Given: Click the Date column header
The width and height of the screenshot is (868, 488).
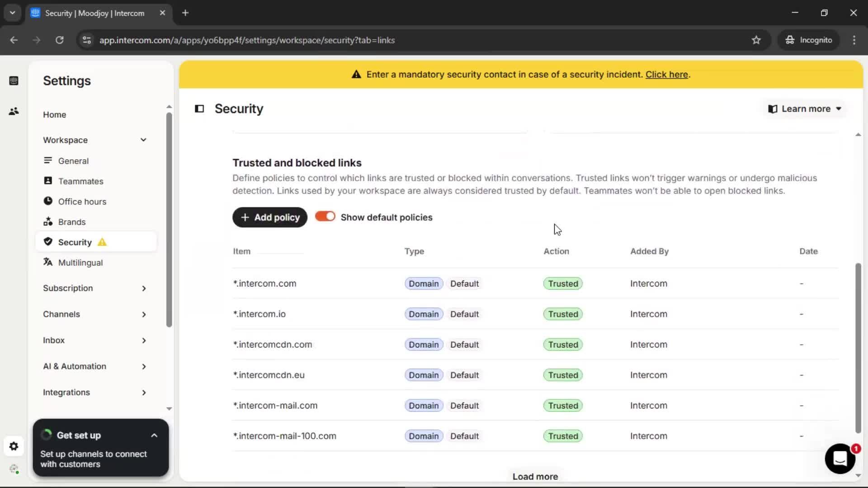Looking at the screenshot, I should click(x=808, y=251).
